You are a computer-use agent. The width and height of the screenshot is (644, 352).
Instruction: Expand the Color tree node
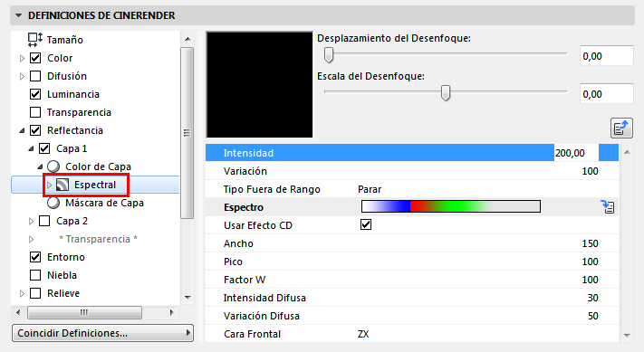click(x=22, y=58)
